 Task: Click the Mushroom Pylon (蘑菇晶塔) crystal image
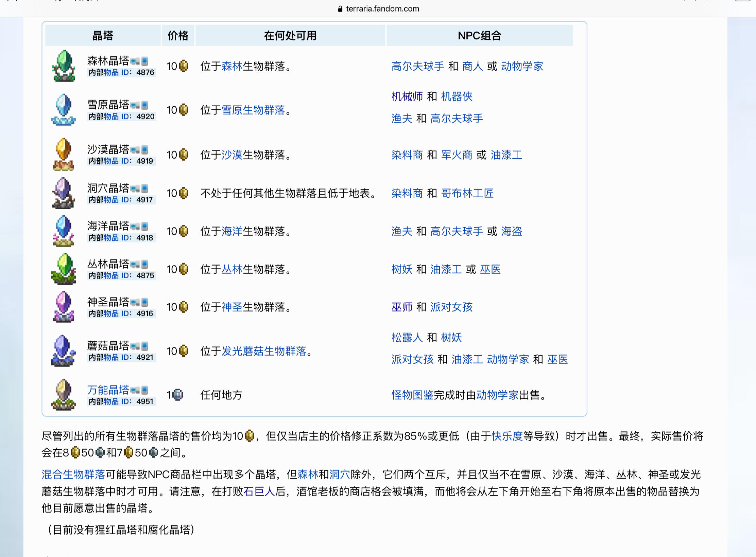tap(64, 351)
